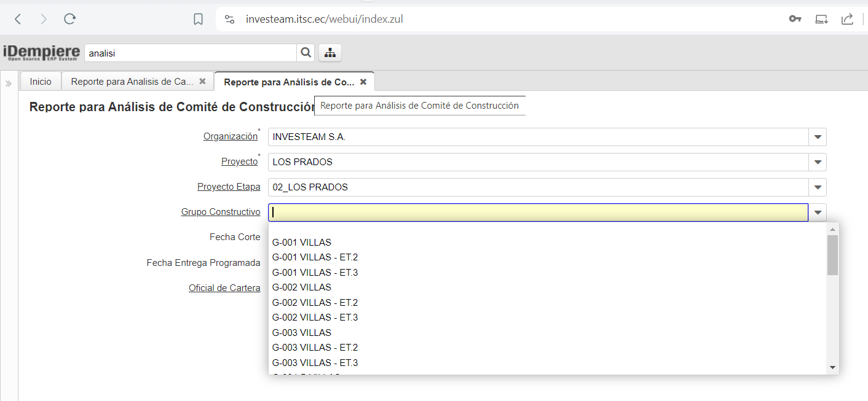
Task: Open the password key icon
Action: point(795,19)
